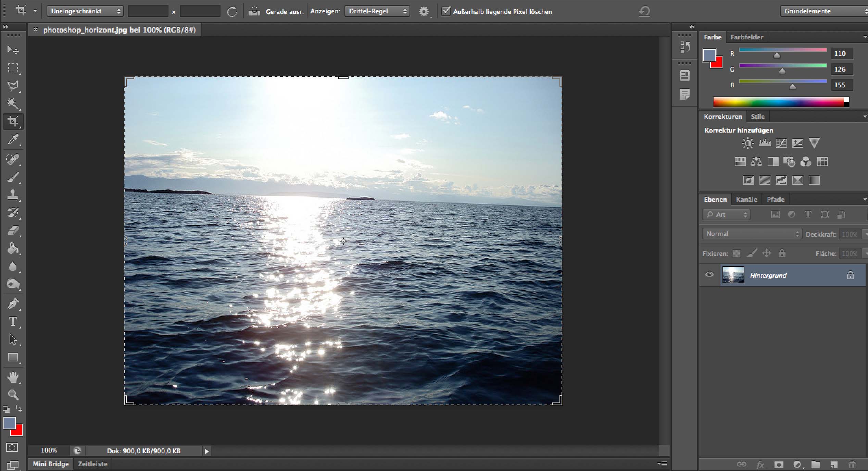Image resolution: width=868 pixels, height=471 pixels.
Task: Click the delete layer trash icon
Action: pyautogui.click(x=852, y=464)
